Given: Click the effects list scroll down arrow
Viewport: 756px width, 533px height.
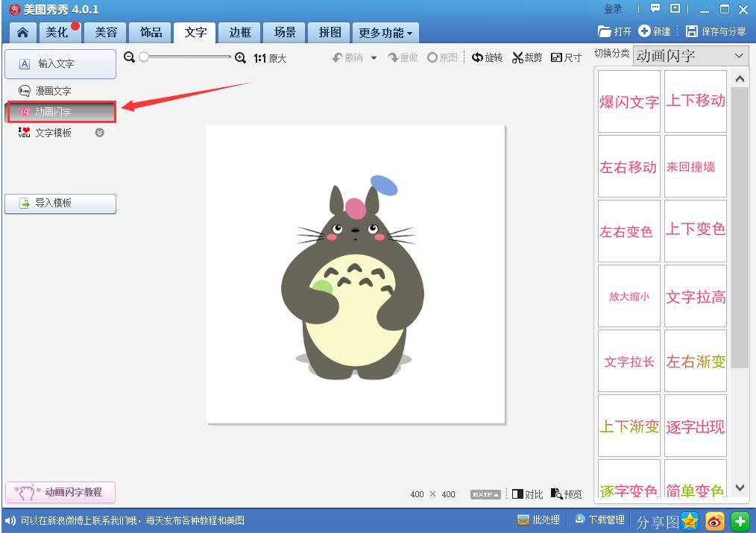Looking at the screenshot, I should [x=740, y=488].
